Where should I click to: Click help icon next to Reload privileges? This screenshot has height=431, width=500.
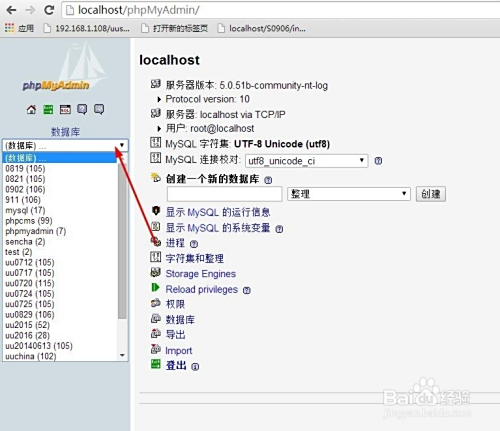coord(247,291)
